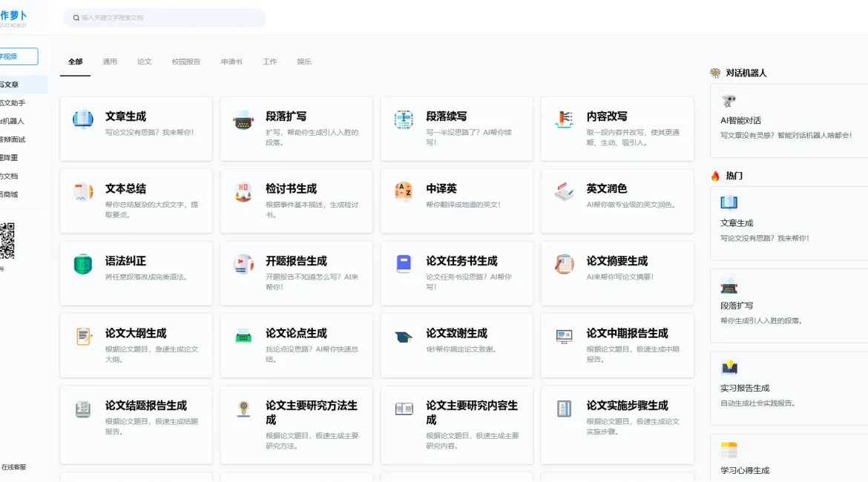This screenshot has width=868, height=482.
Task: Select the 全部 category tab
Action: pos(75,62)
